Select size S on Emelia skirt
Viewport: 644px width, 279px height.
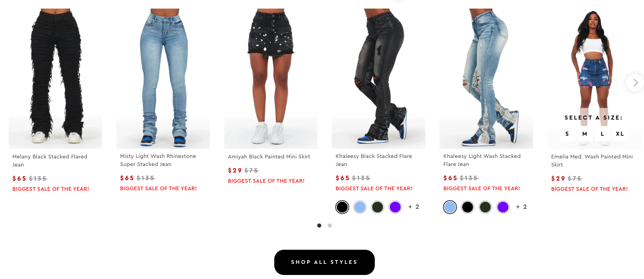pos(567,134)
